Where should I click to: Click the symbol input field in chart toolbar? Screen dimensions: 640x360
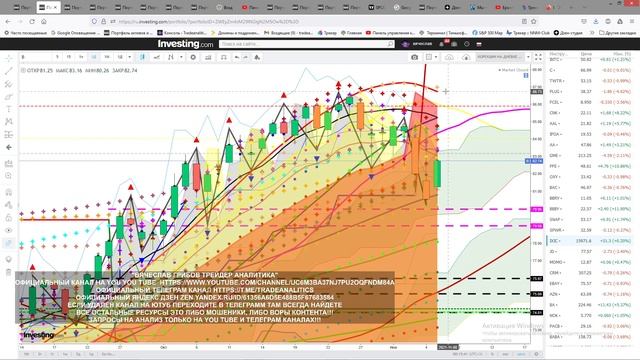coord(36,57)
